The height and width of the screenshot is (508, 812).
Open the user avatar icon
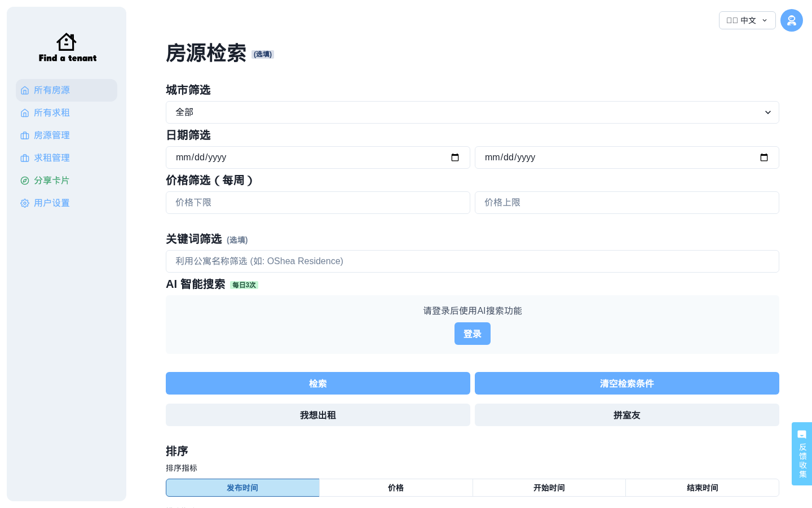(791, 20)
